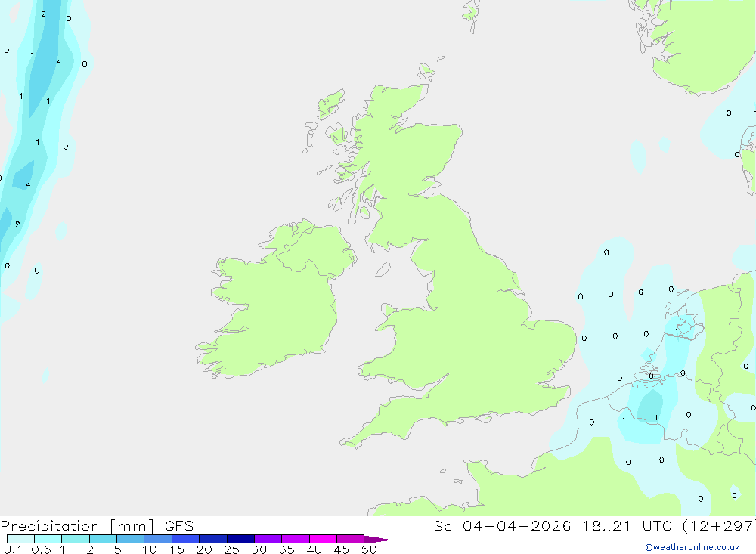The image size is (756, 554).
Task: Click the '25' legend label
Action: point(232,549)
